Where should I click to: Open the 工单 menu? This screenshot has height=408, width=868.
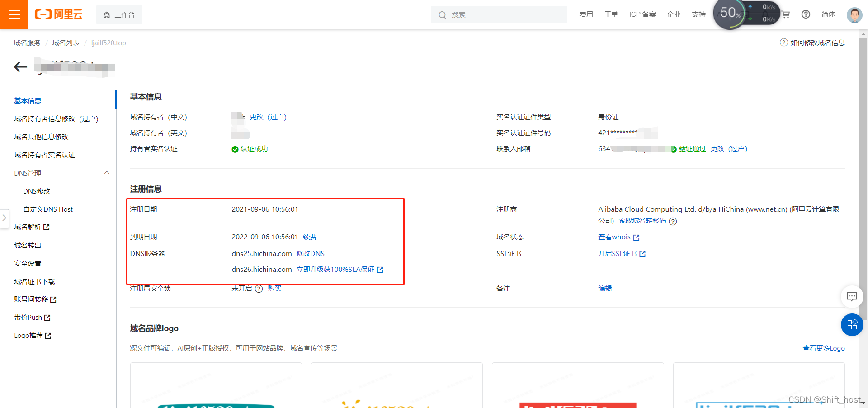tap(611, 14)
